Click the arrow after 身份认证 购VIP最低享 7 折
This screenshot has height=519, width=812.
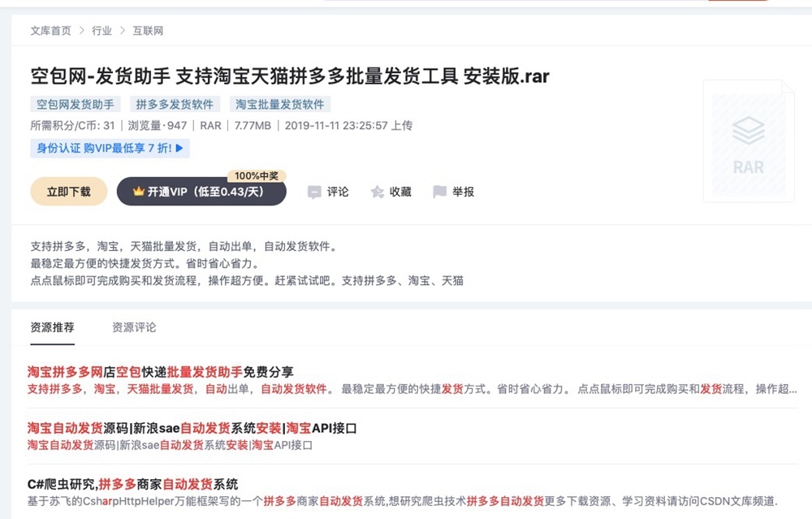179,148
